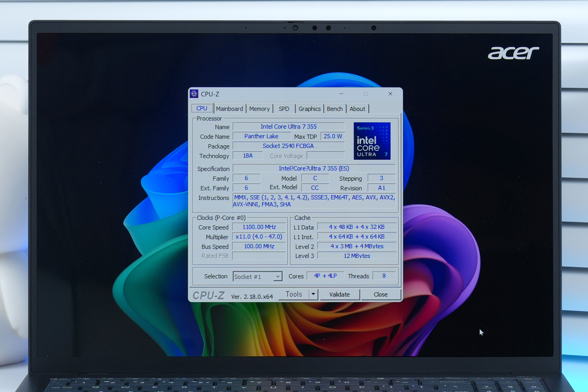588x392 pixels.
Task: Open the Memory tab
Action: click(260, 109)
